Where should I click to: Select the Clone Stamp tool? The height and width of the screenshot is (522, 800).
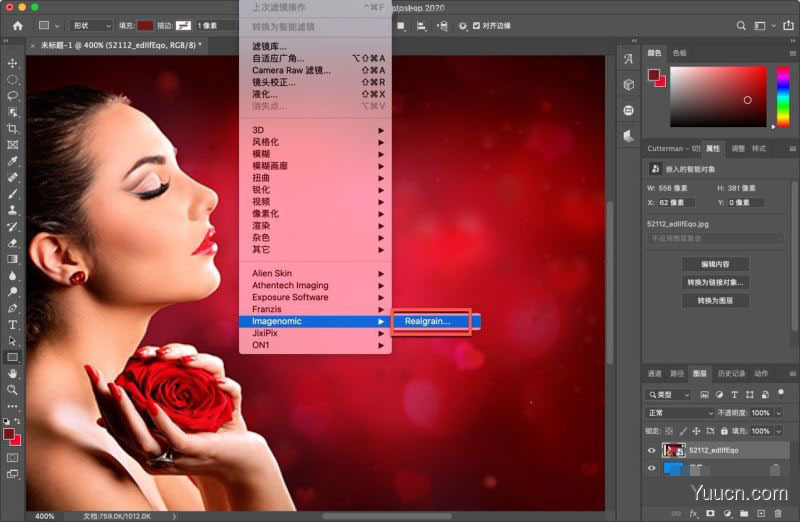click(x=13, y=210)
